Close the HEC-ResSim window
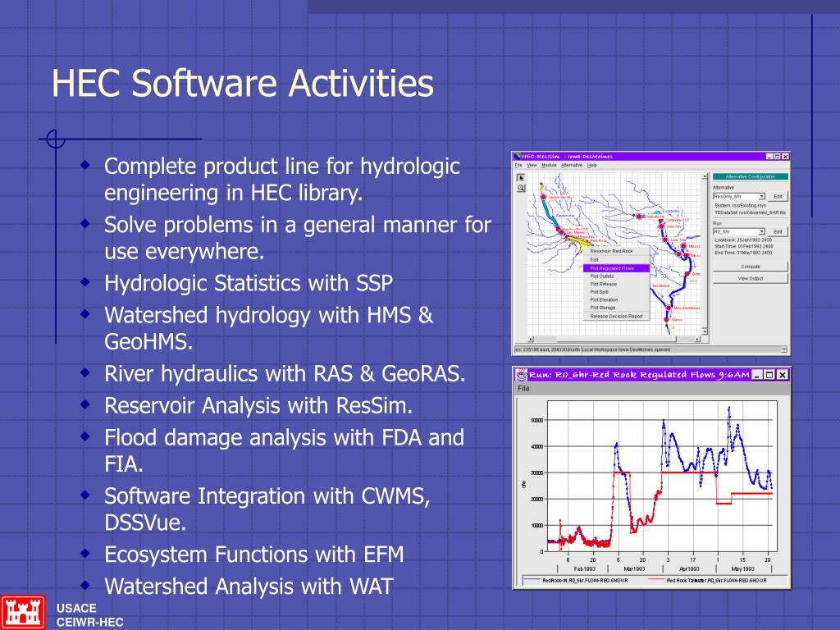 tap(785, 157)
